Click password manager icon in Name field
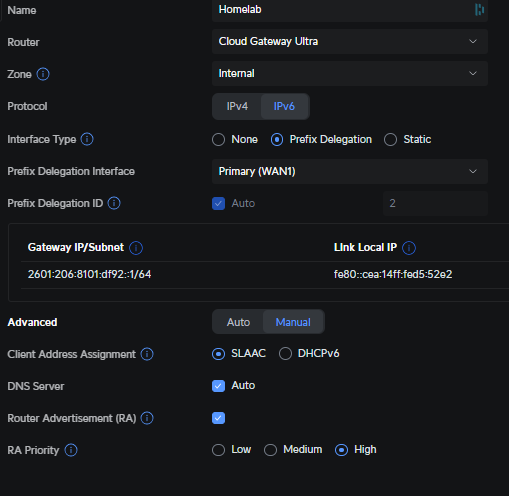Screen dimensions: 509x496 click(479, 10)
